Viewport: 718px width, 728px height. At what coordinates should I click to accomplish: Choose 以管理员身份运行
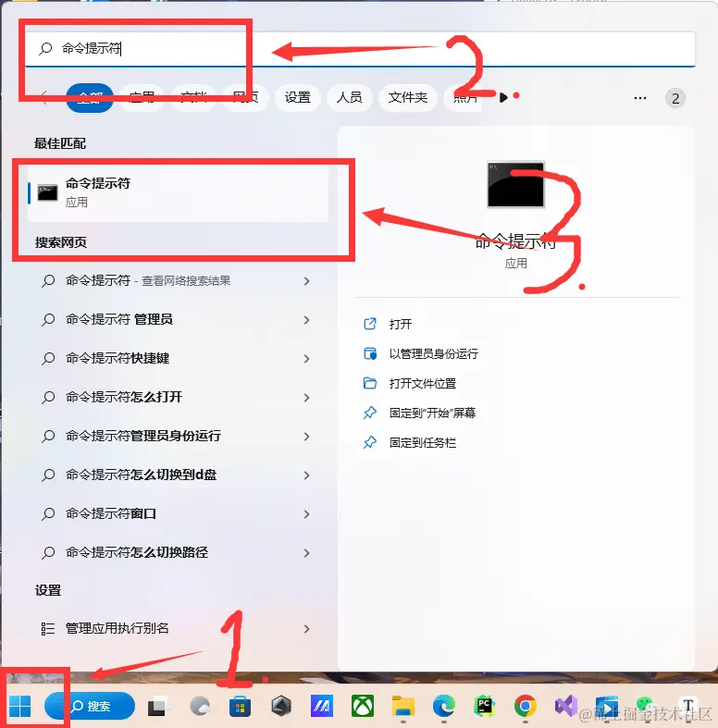(x=433, y=353)
